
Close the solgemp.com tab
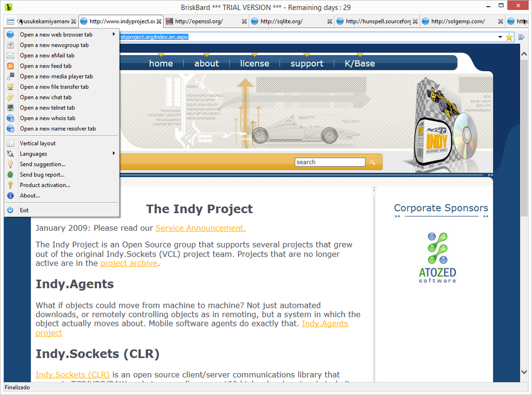500,21
